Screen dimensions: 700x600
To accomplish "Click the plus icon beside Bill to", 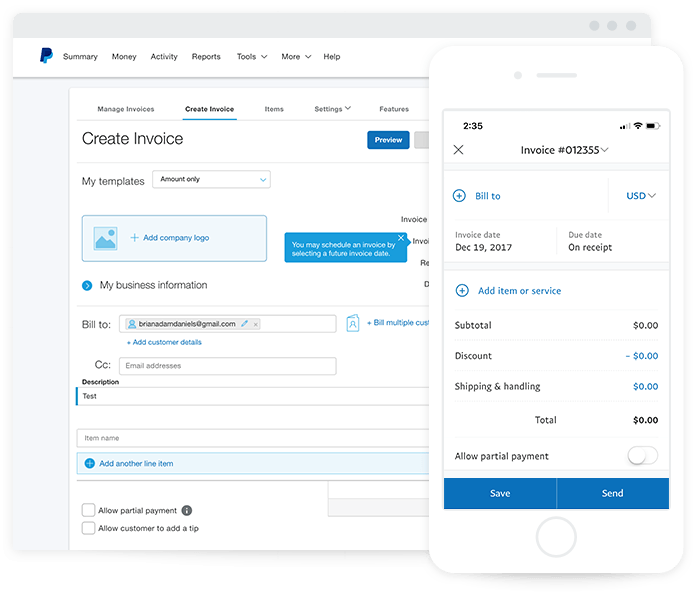I will click(x=460, y=197).
